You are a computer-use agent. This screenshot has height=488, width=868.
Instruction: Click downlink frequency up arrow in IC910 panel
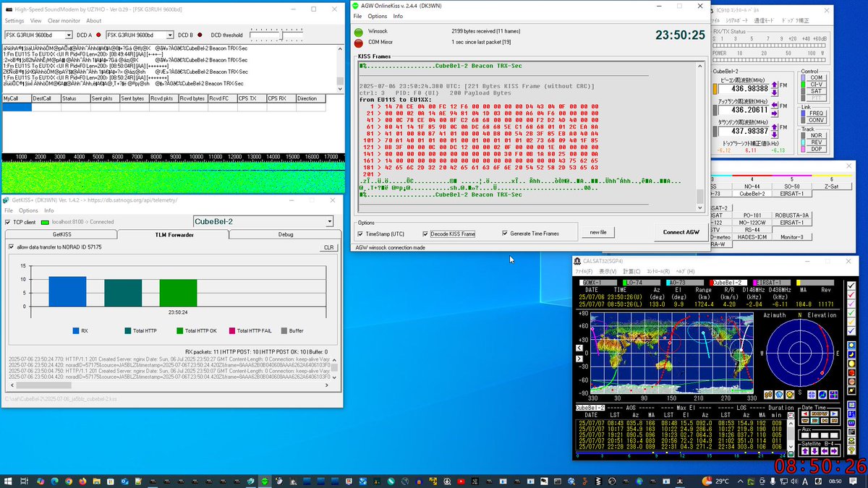(775, 127)
